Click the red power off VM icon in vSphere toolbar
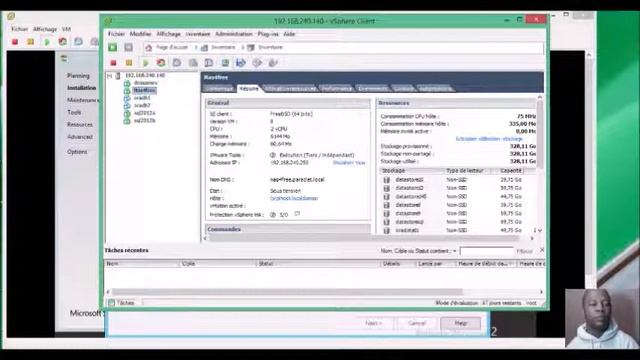This screenshot has height=360, width=640. 113,63
